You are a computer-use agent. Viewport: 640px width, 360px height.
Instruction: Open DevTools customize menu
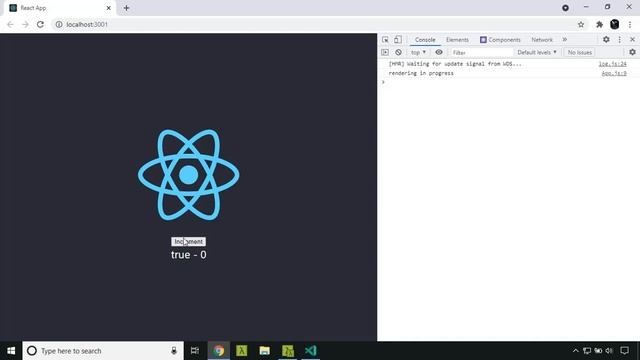[x=620, y=40]
